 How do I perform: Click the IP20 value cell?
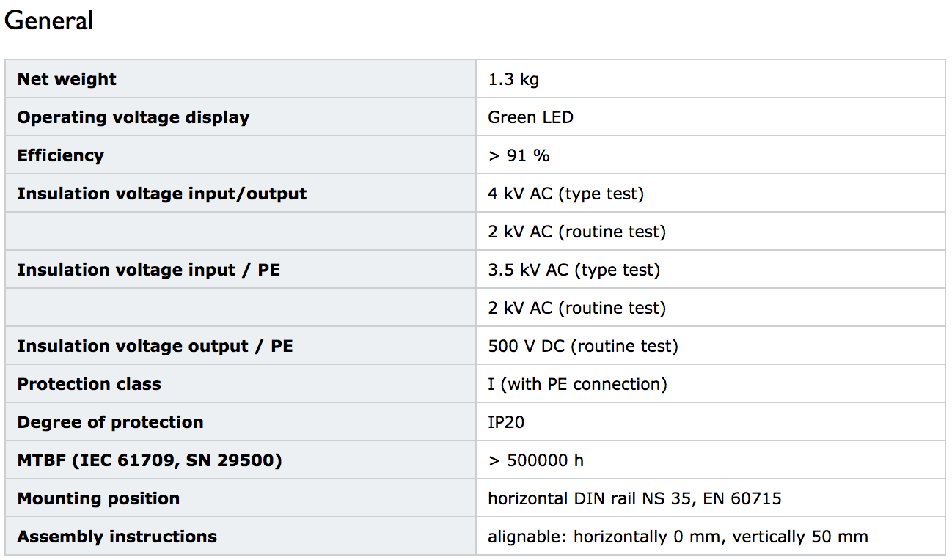coord(710,421)
